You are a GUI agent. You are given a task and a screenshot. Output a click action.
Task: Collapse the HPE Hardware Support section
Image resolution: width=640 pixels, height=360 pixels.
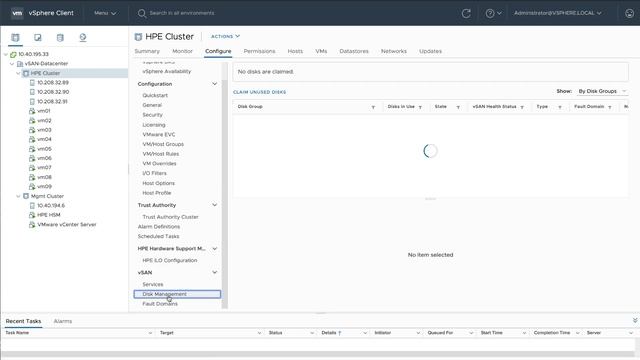coord(214,249)
